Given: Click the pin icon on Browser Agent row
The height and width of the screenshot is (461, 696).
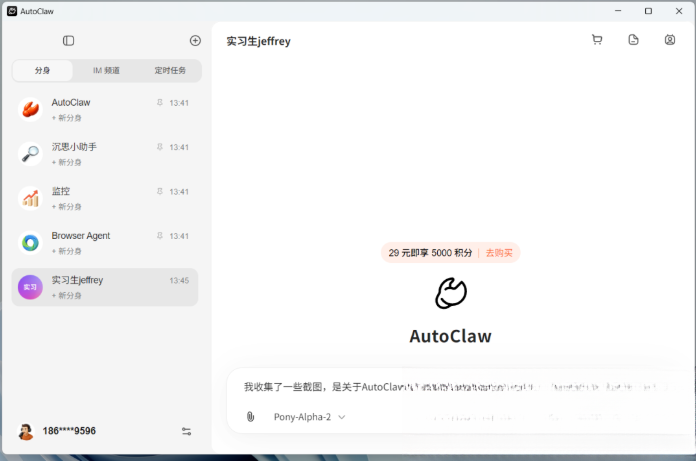Looking at the screenshot, I should (160, 236).
